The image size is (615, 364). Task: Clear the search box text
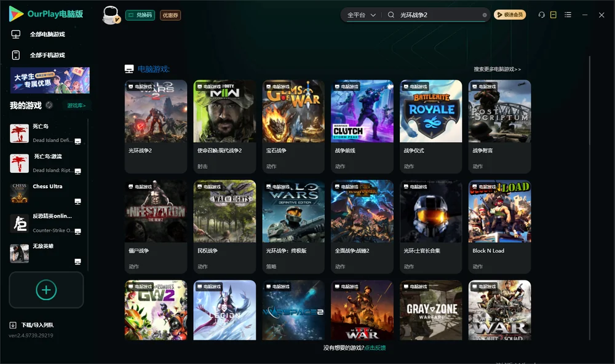click(485, 15)
